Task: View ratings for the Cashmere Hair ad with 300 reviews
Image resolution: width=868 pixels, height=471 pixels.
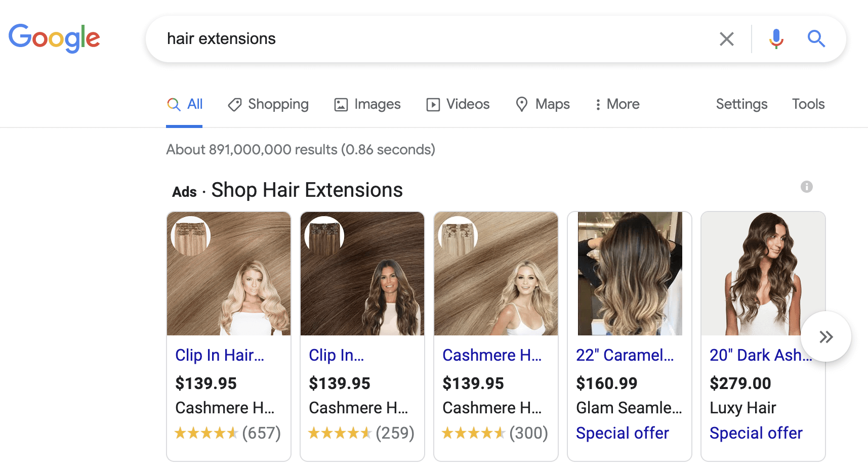Action: point(495,433)
